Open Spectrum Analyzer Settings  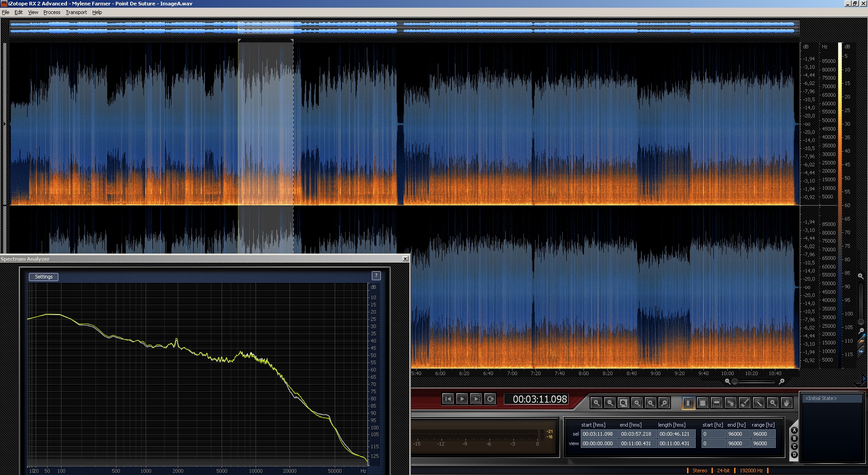point(44,277)
